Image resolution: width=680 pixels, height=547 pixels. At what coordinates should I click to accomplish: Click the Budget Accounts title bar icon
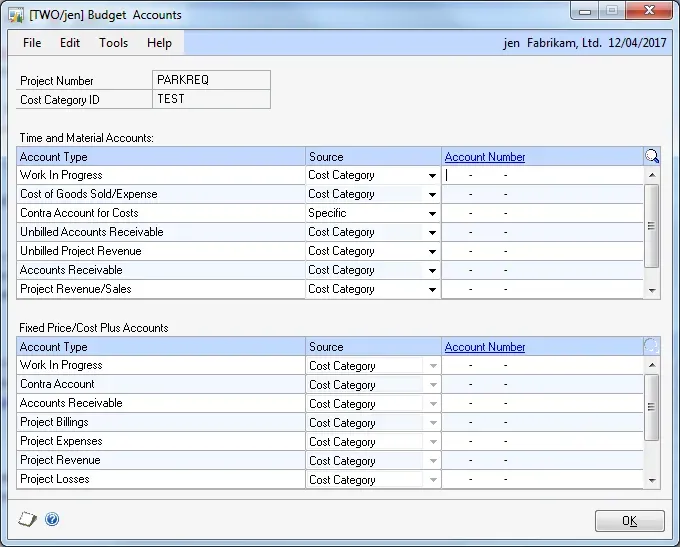(x=16, y=15)
